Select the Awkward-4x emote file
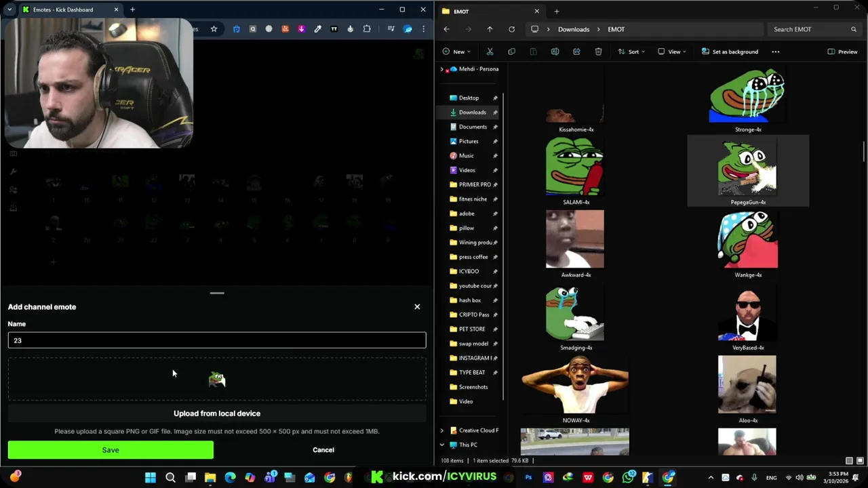The height and width of the screenshot is (488, 868). pos(575,244)
